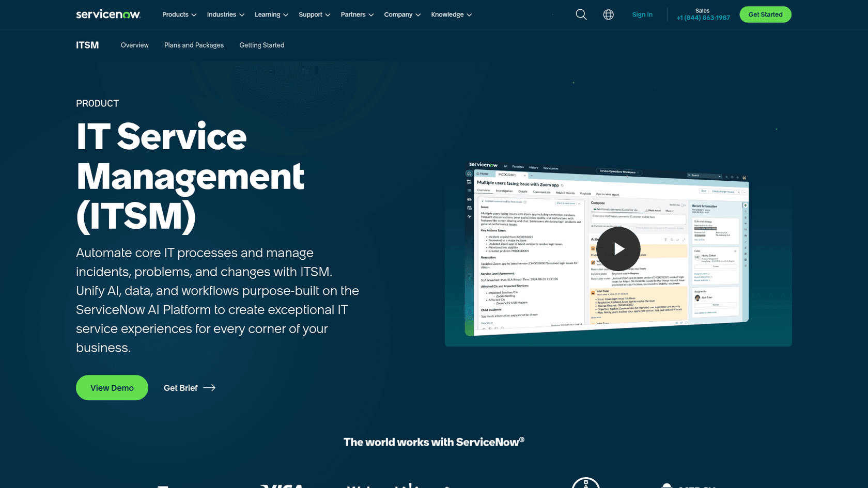The height and width of the screenshot is (488, 868).
Task: Open the search icon
Action: (581, 14)
